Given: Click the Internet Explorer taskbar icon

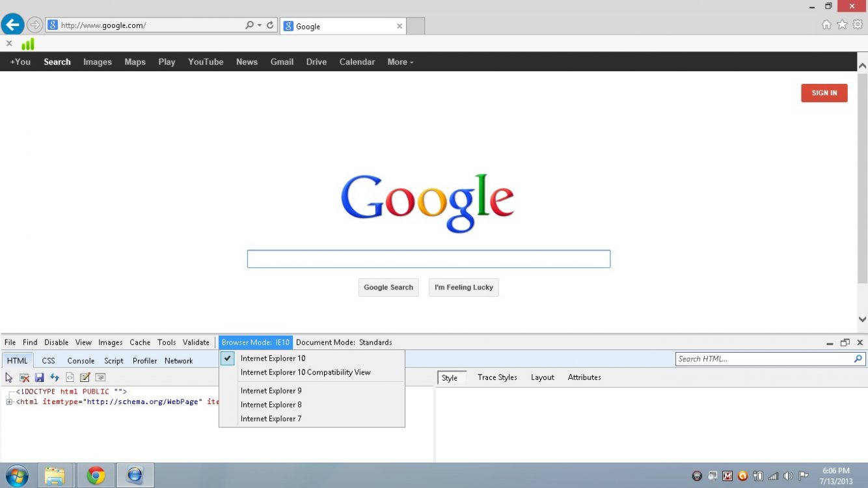Looking at the screenshot, I should [135, 476].
